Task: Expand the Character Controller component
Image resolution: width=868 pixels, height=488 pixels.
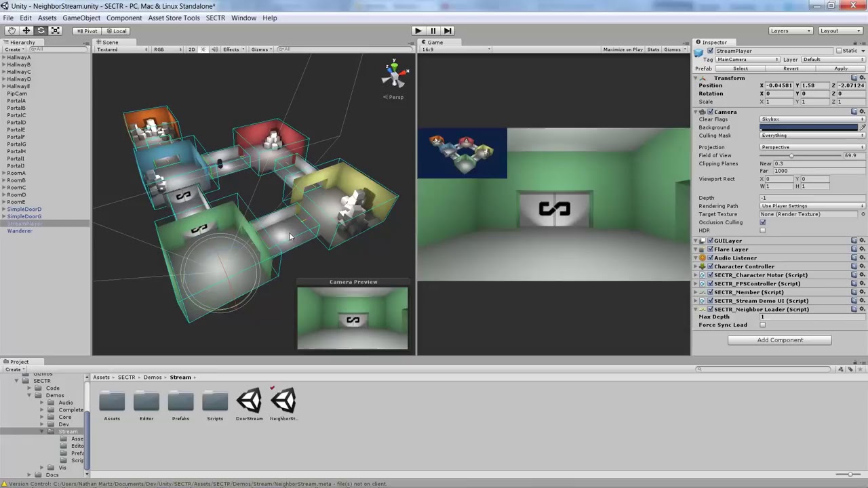Action: [696, 266]
